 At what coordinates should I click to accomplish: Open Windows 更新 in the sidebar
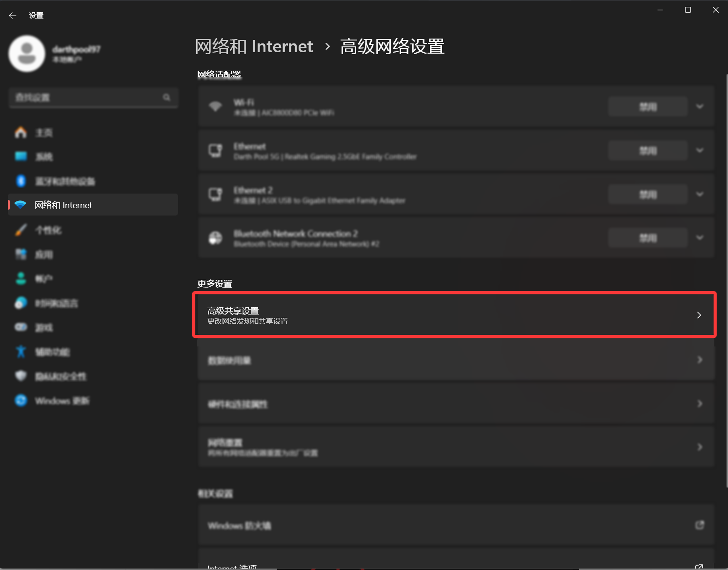61,401
